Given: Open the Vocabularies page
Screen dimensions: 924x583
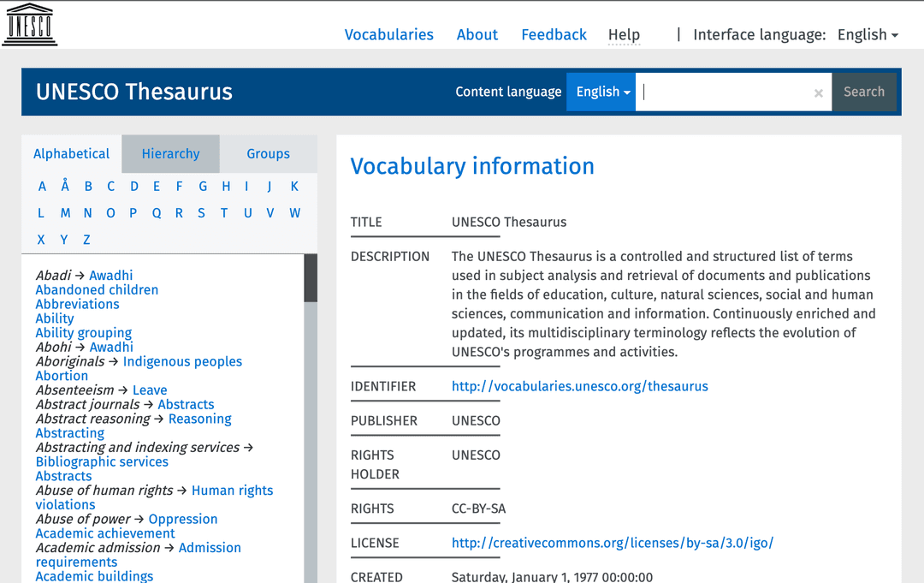Looking at the screenshot, I should pyautogui.click(x=389, y=35).
